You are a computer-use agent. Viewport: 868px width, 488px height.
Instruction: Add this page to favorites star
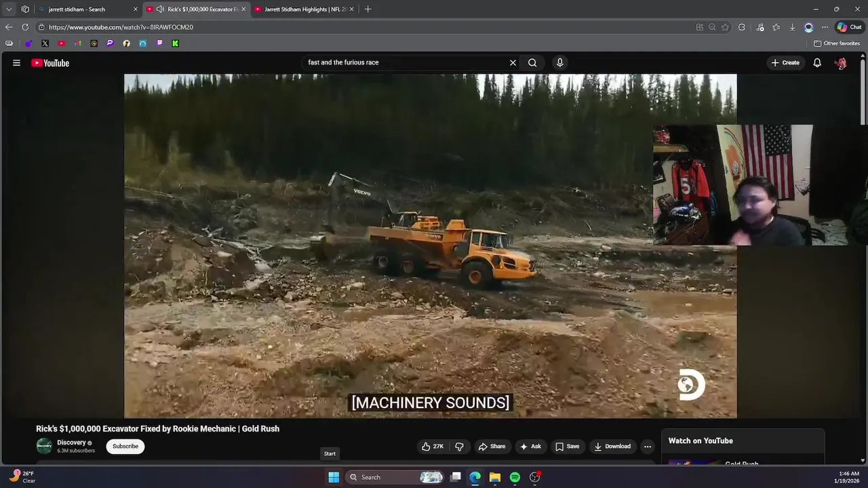click(725, 27)
